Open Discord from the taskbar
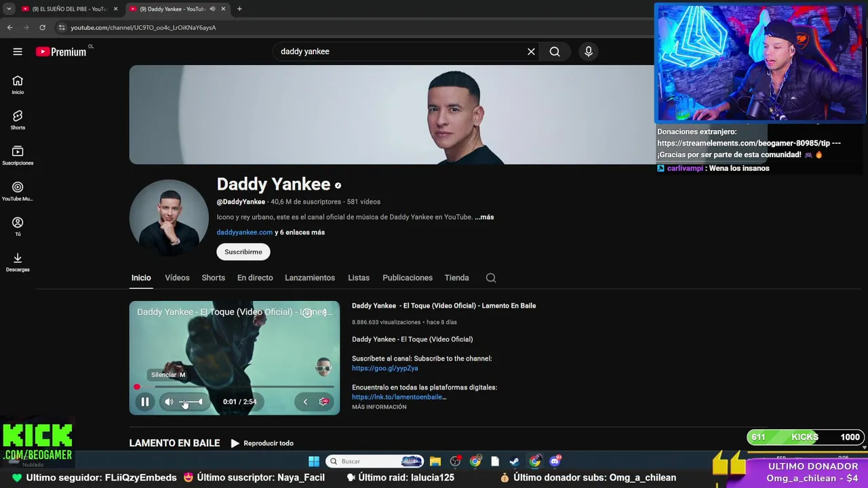Image resolution: width=868 pixels, height=488 pixels. pyautogui.click(x=555, y=462)
